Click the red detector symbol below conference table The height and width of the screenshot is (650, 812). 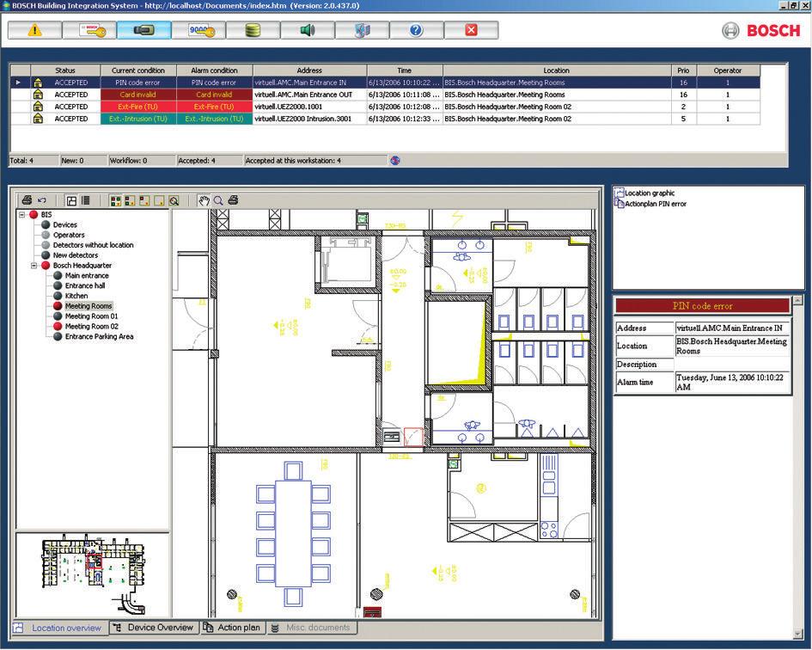[x=372, y=613]
